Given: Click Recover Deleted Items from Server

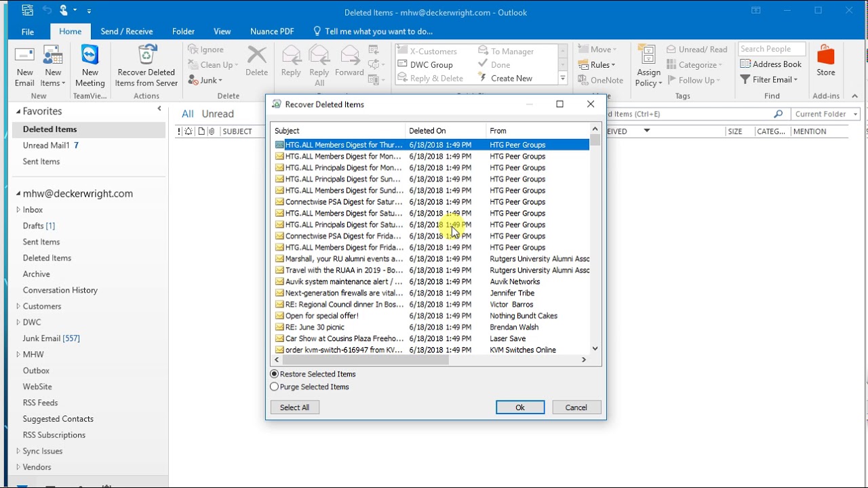Looking at the screenshot, I should pos(146,66).
